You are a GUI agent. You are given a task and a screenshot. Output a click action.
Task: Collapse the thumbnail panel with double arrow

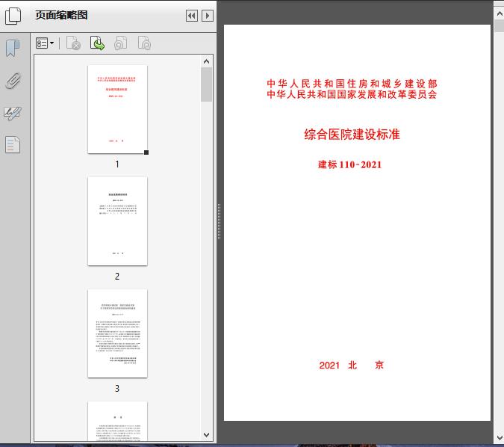(192, 16)
